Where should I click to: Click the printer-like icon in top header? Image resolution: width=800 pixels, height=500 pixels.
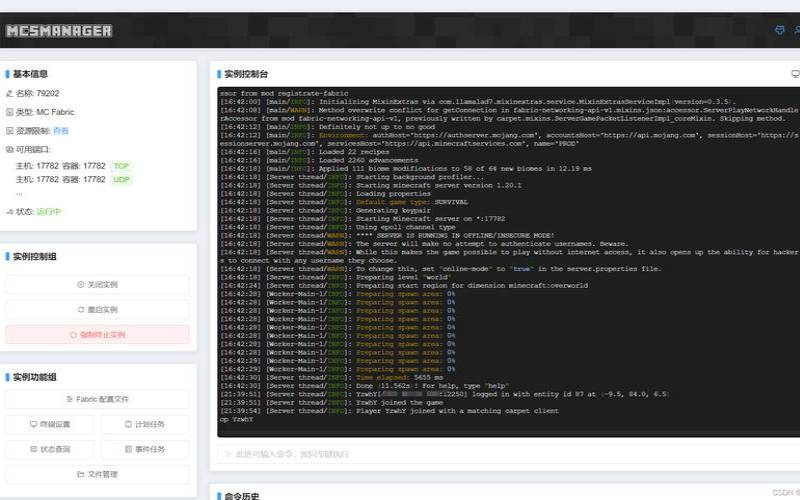tap(780, 31)
